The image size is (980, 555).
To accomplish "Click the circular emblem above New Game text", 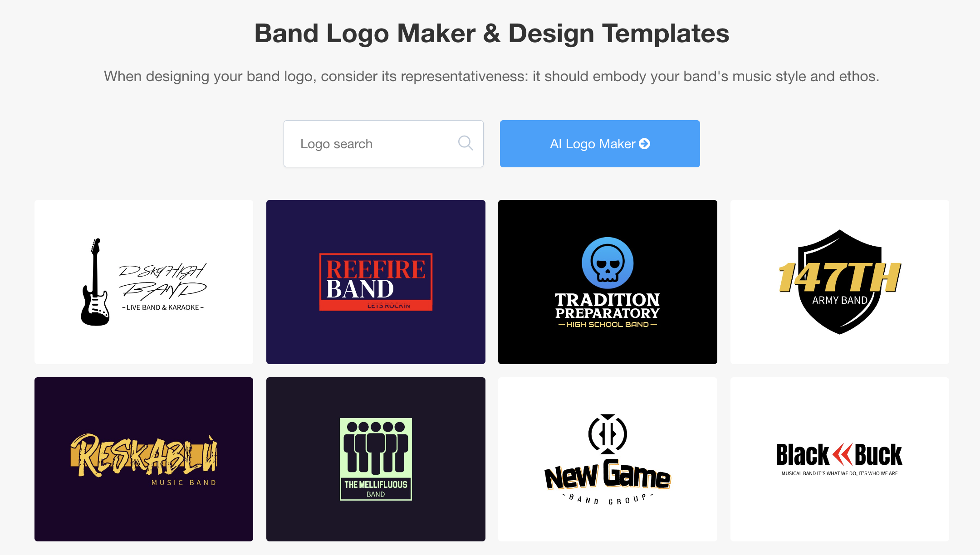I will click(608, 434).
